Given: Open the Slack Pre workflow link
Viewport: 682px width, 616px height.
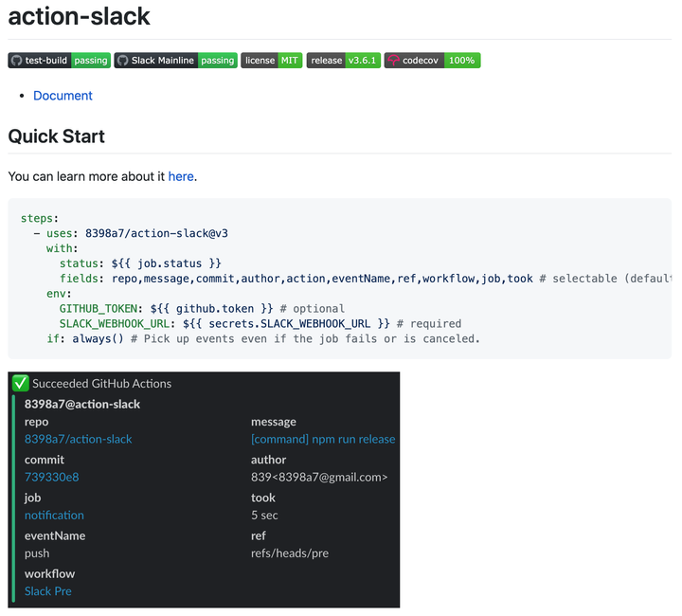Looking at the screenshot, I should coord(48,591).
